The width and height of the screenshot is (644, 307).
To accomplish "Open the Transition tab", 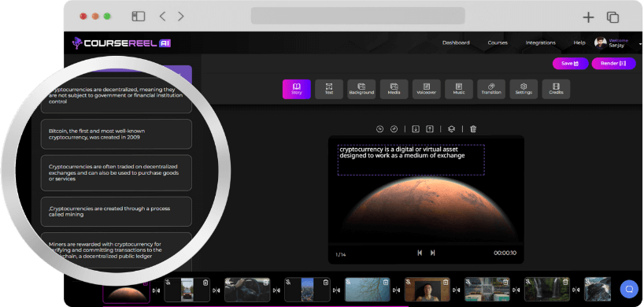I will click(x=491, y=89).
